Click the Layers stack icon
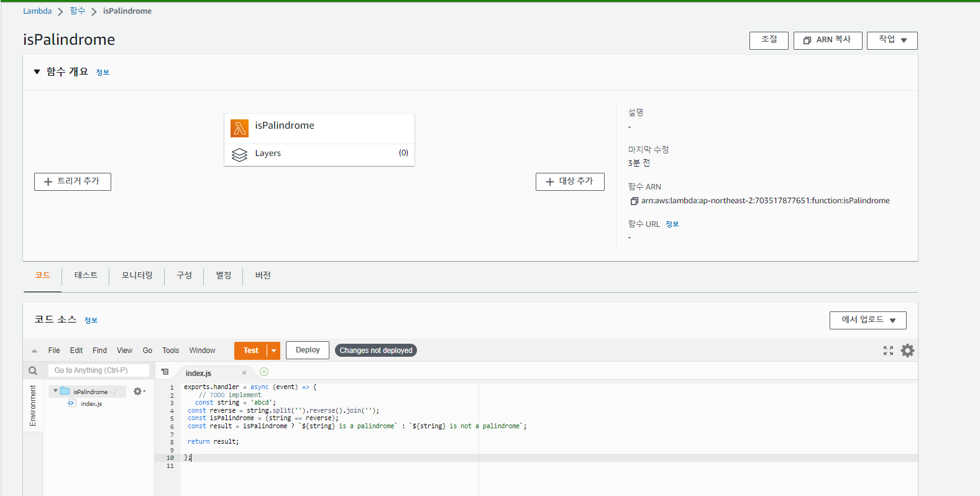 pos(239,154)
